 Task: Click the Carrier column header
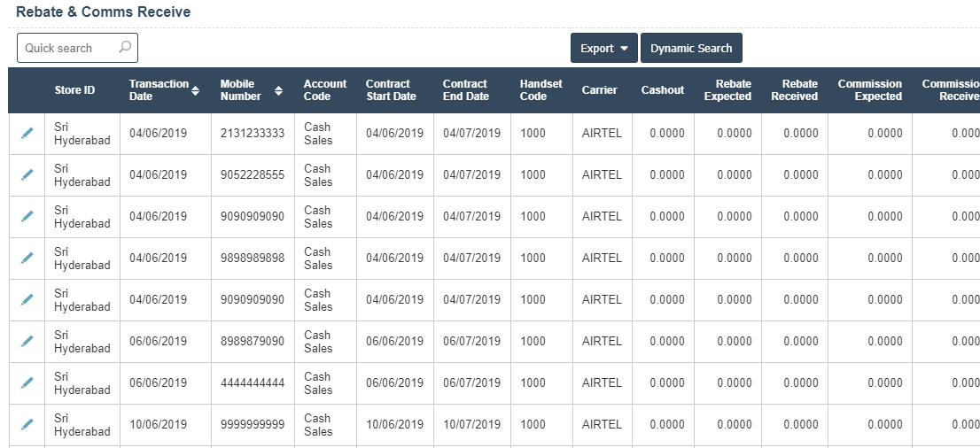point(600,90)
